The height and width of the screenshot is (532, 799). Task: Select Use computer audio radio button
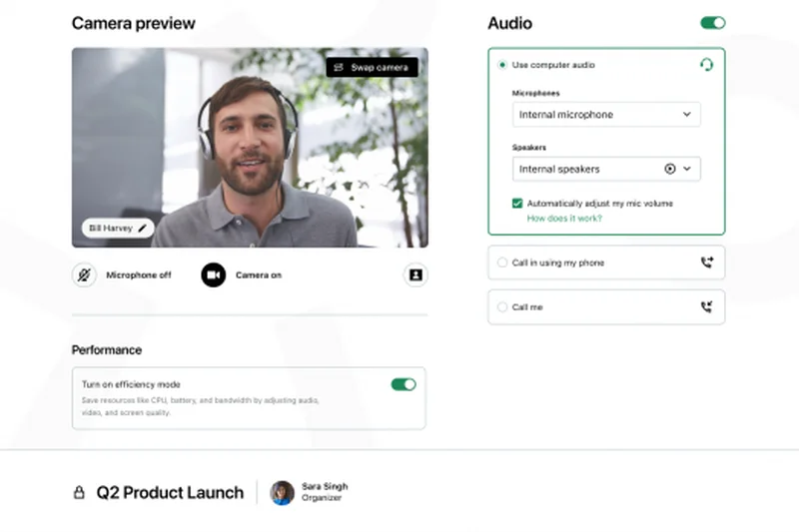(x=502, y=65)
